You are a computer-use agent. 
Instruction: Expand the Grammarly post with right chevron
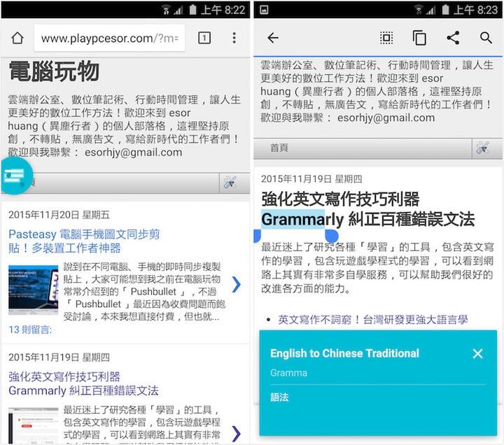coord(236,432)
